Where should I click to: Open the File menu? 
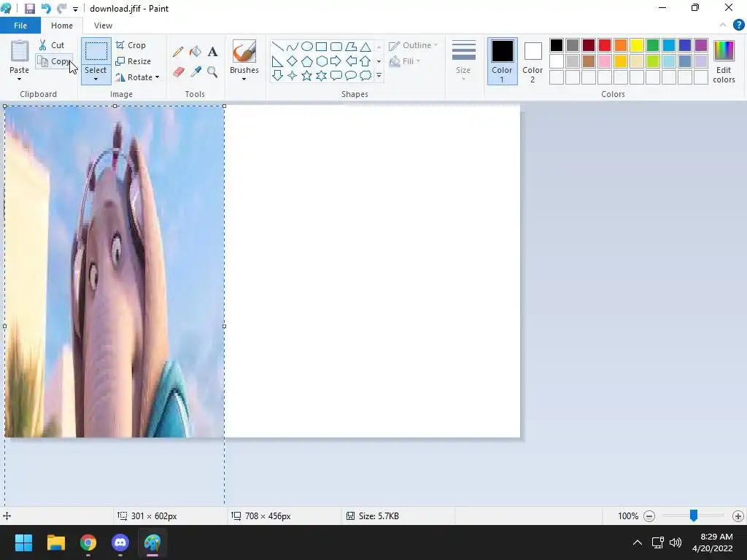(x=20, y=26)
